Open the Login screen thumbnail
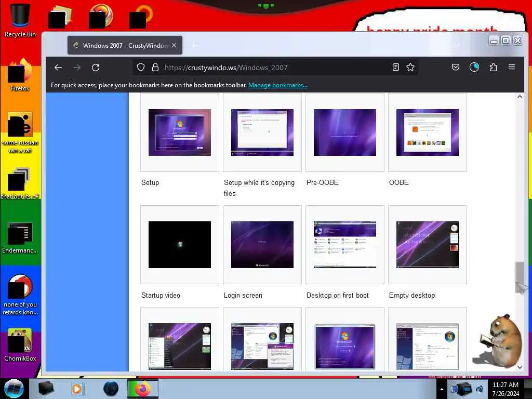Image resolution: width=532 pixels, height=399 pixels. point(262,245)
